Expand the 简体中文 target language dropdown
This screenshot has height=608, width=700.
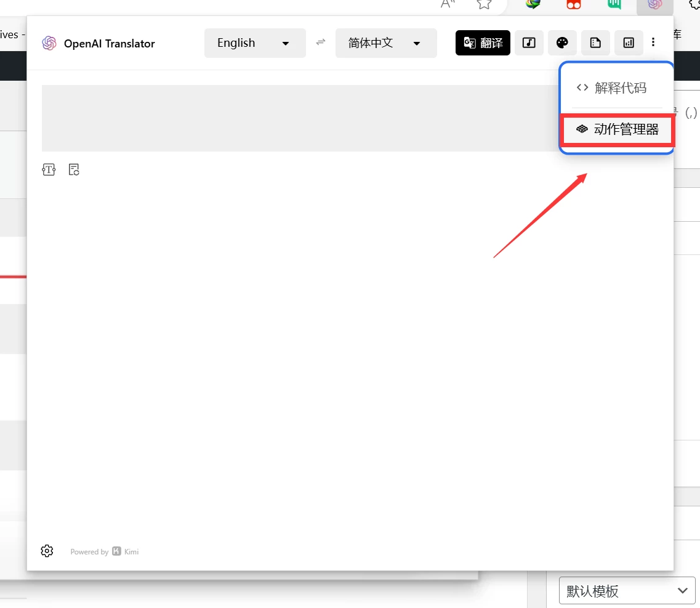pyautogui.click(x=385, y=43)
